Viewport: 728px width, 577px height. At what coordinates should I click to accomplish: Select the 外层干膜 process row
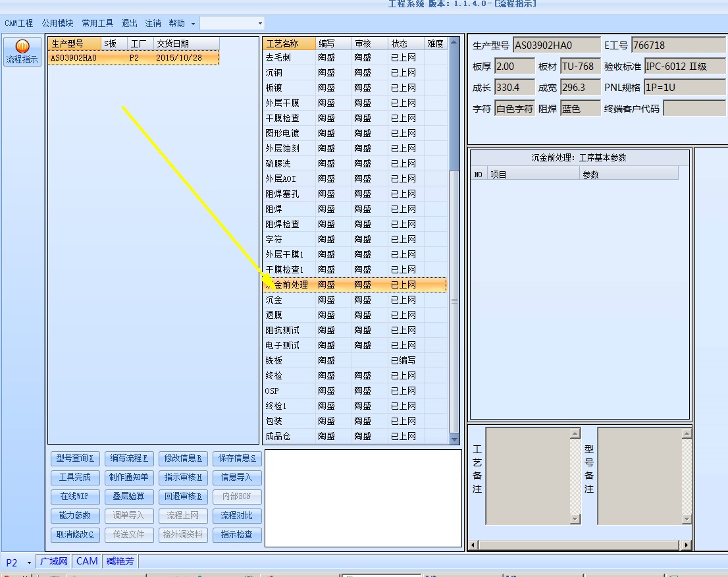355,103
